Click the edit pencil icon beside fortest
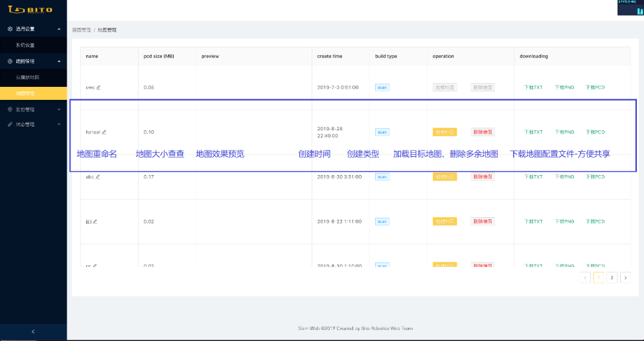Viewport: 644px width, 341px height. 104,132
